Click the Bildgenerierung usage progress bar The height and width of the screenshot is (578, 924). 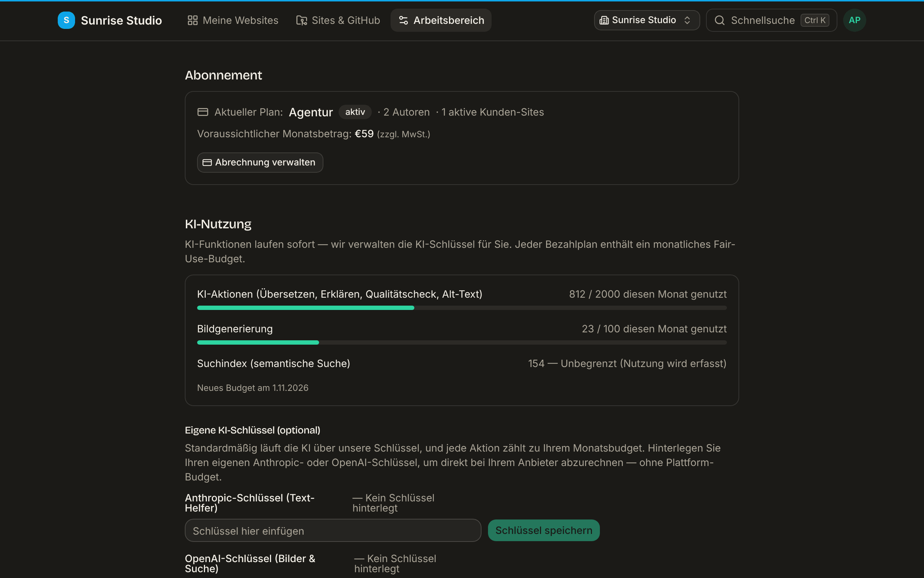tap(462, 342)
